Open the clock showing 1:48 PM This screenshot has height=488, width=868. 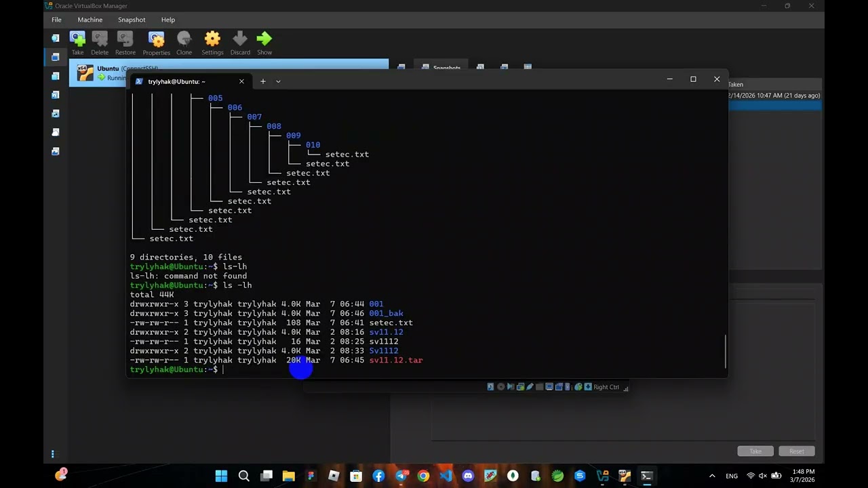pos(803,476)
